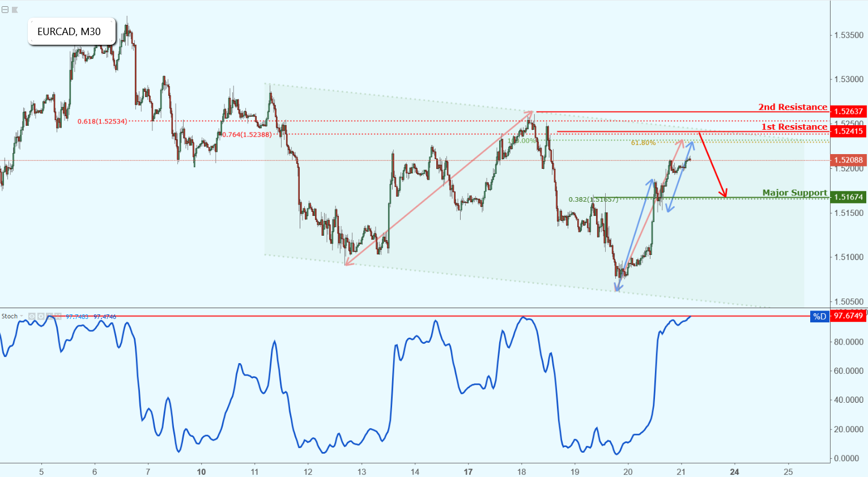Click the 1.50500 price scale label
The width and height of the screenshot is (868, 477).
click(x=849, y=301)
